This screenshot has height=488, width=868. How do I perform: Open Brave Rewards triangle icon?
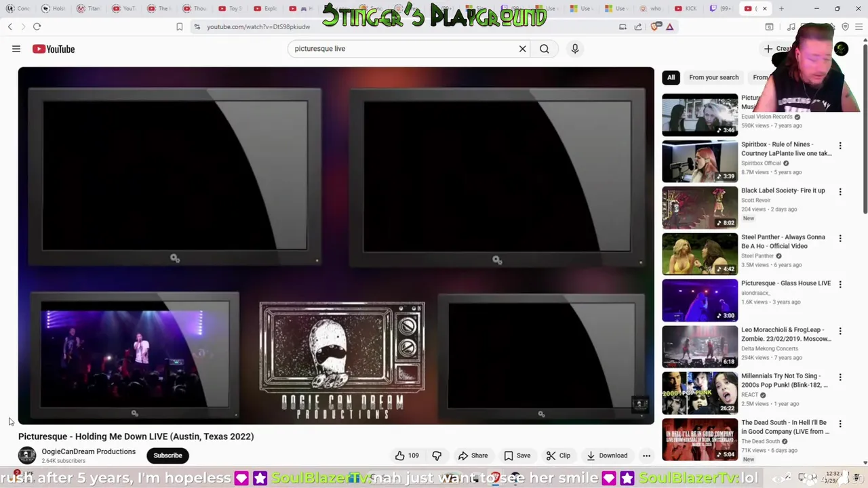pos(669,26)
